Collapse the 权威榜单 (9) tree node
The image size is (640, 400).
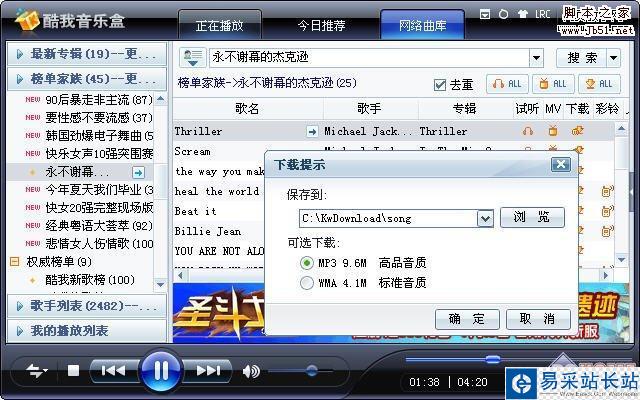(14, 261)
